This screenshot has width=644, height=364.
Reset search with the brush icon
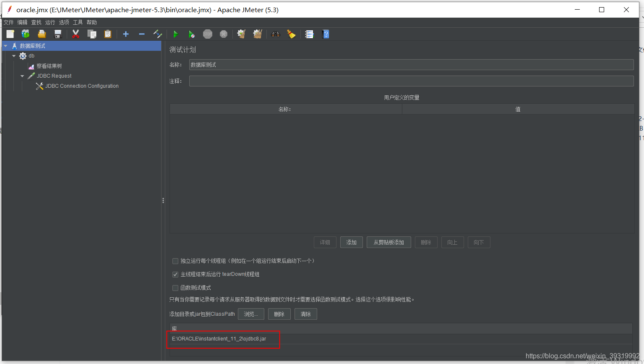coord(291,34)
